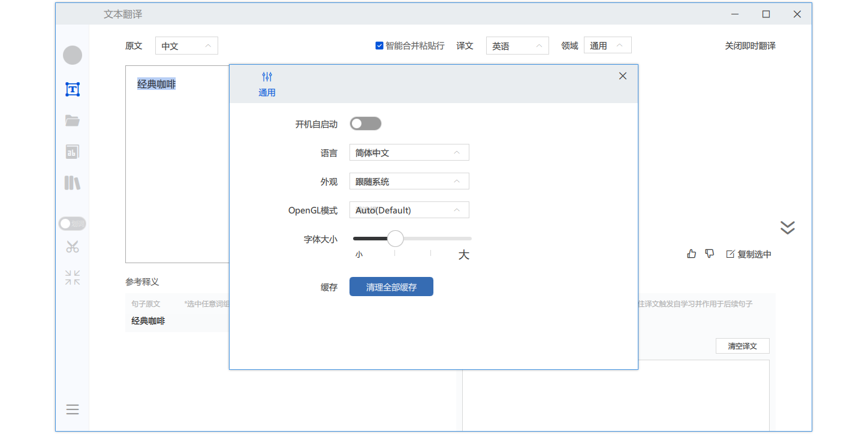Give thumbs down to the translation
Viewport: 868px width, 434px height.
click(x=710, y=254)
